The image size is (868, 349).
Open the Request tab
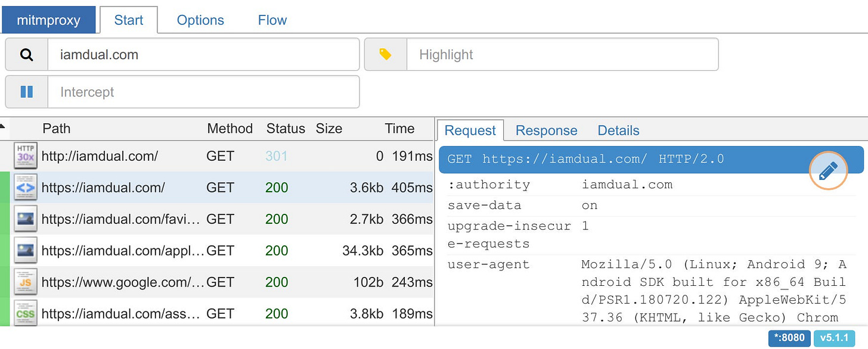470,130
